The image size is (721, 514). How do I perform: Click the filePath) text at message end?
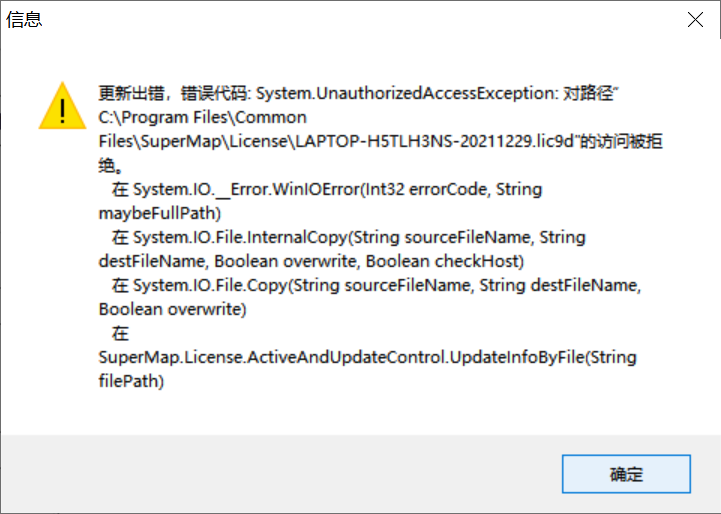[131, 381]
